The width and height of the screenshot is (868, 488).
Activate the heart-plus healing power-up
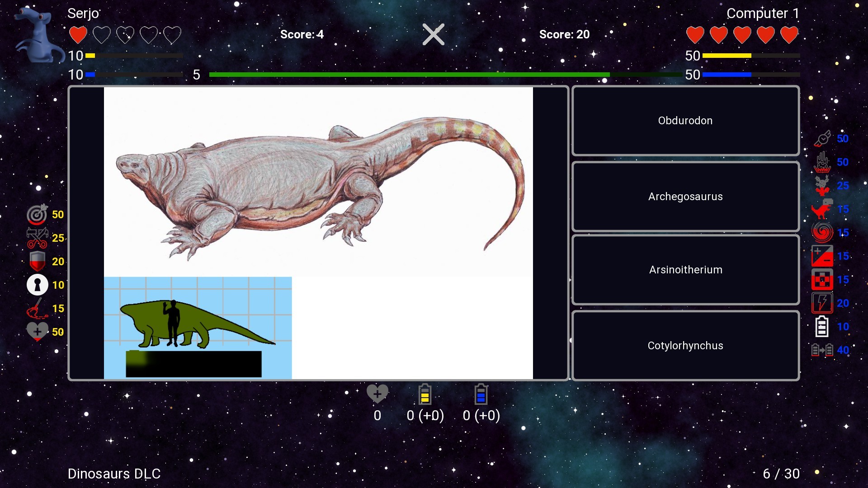click(38, 331)
